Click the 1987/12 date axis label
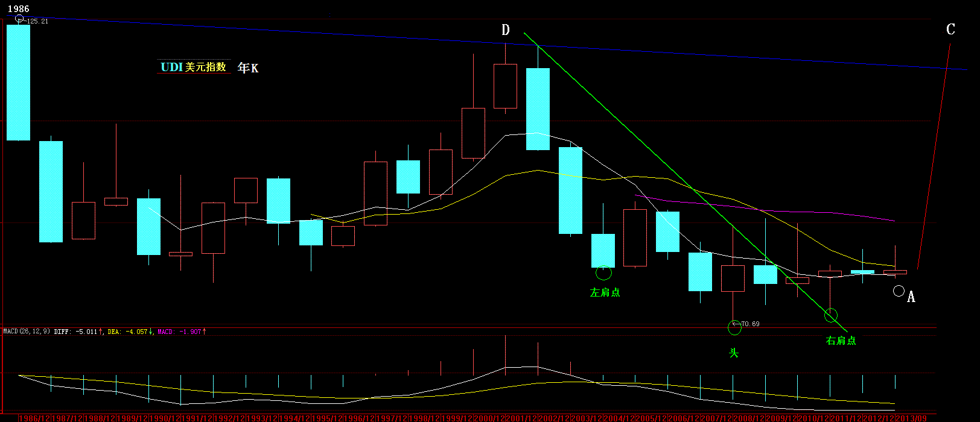 click(68, 418)
